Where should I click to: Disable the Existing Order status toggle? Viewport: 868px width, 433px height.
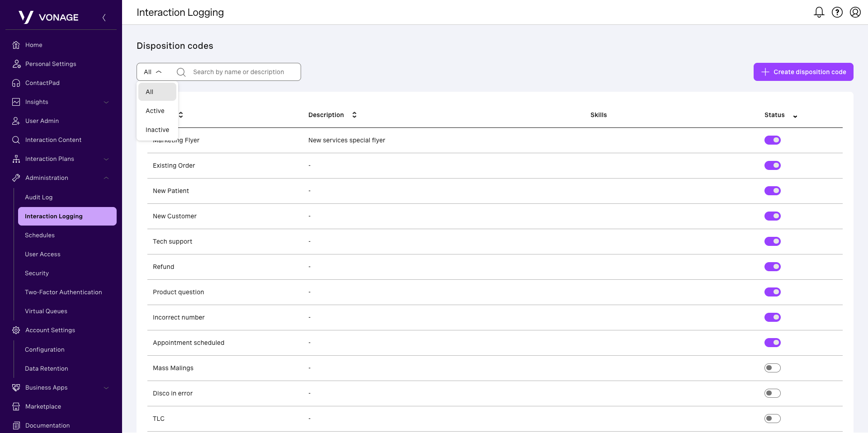click(772, 165)
